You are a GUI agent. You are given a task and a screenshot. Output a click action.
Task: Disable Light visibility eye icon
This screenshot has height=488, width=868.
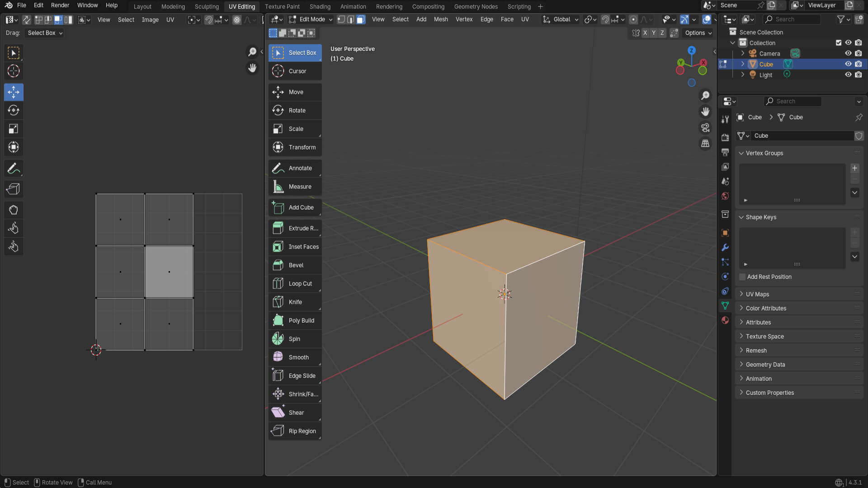(x=848, y=75)
